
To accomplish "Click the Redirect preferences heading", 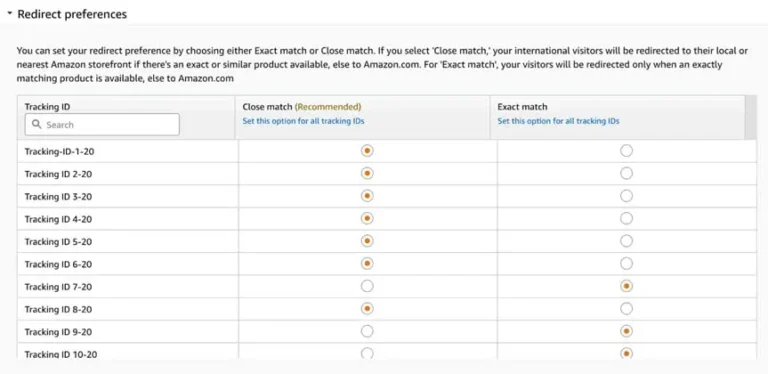I will [72, 14].
